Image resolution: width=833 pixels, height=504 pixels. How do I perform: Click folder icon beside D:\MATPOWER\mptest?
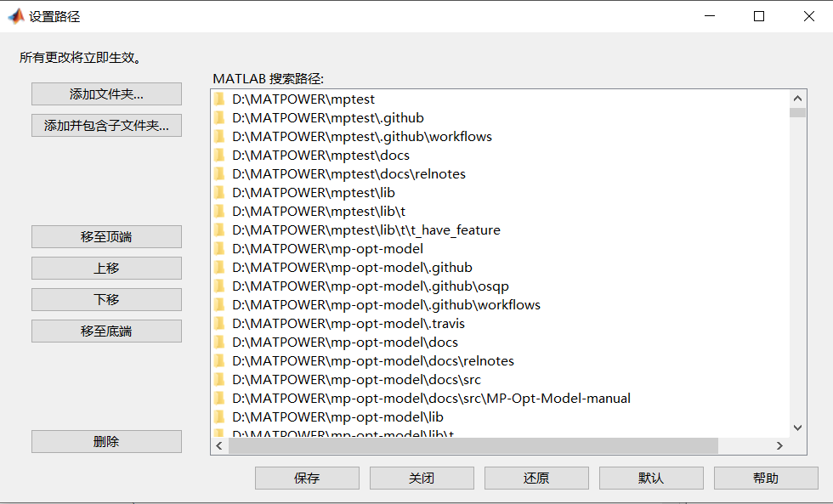click(x=219, y=99)
